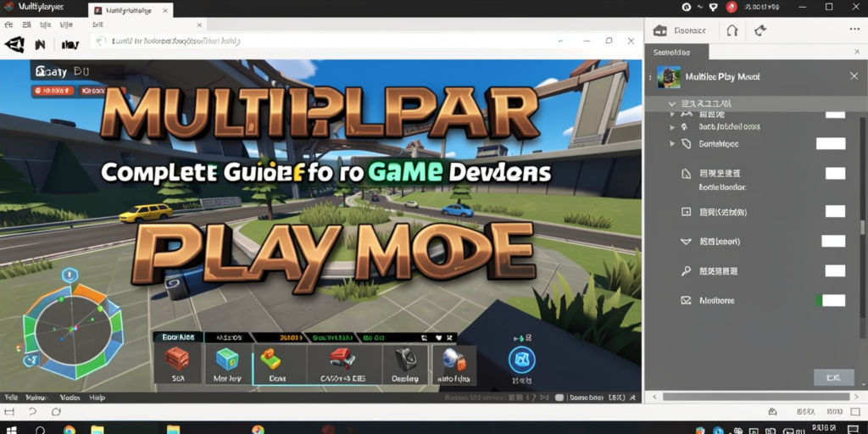Toggle the switch beside the down-triangle icon row
Screen dimensions: 868x434
click(833, 241)
